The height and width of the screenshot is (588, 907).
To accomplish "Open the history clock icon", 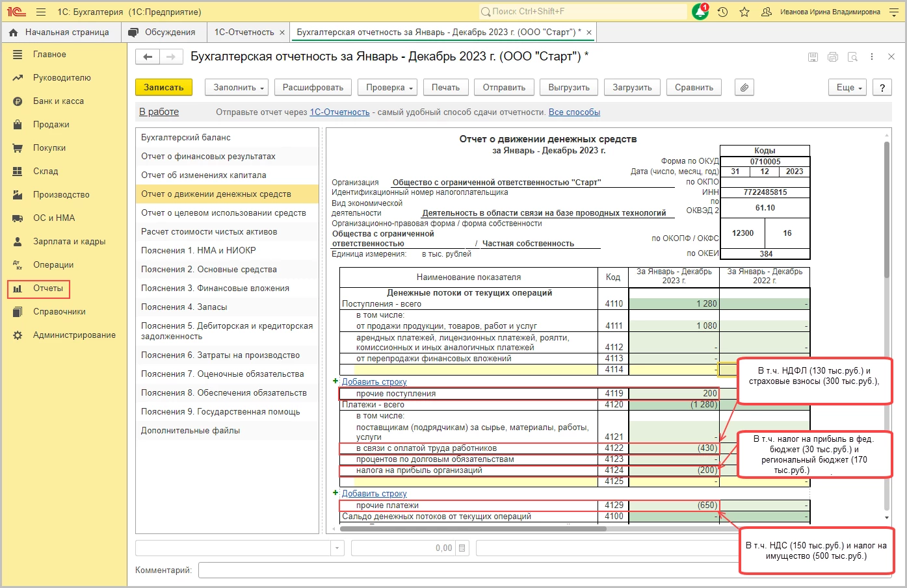I will coord(722,12).
